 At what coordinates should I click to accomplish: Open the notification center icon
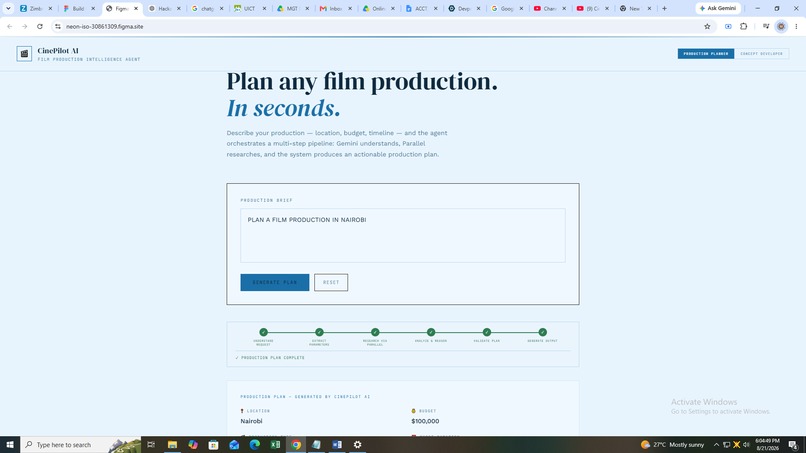(793, 444)
